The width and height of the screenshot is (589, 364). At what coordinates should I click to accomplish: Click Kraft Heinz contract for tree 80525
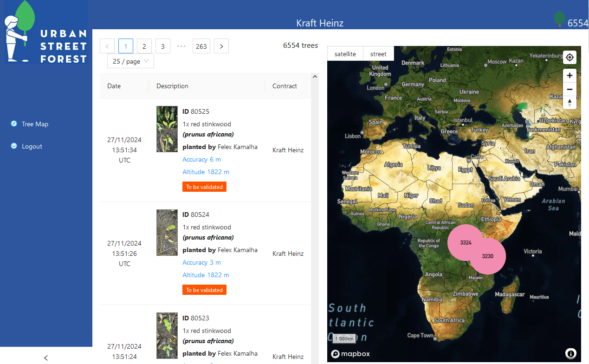(x=288, y=150)
